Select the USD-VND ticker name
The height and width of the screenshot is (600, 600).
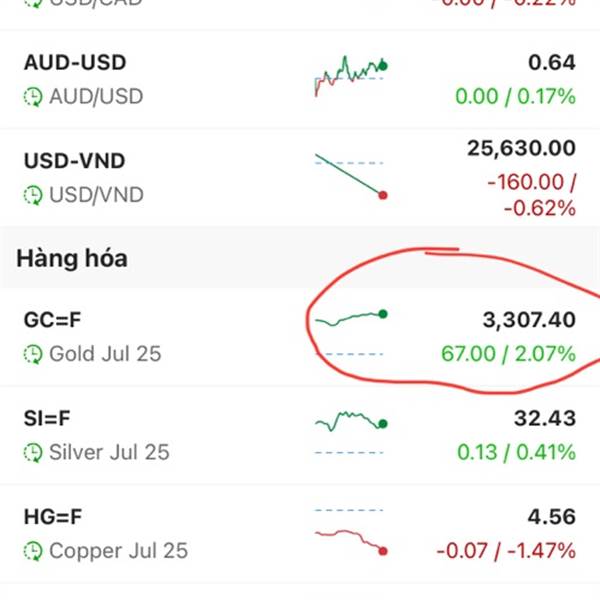tap(75, 161)
